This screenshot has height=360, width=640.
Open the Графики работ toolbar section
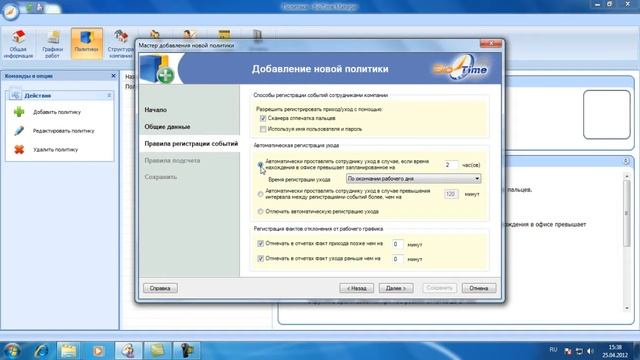tap(53, 44)
